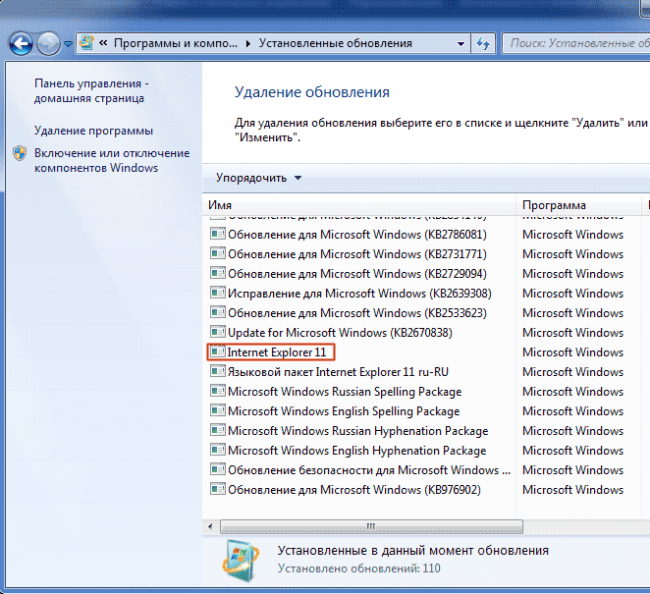Click 'Microsoft Windows' program cell for KB976902
The height and width of the screenshot is (594, 650).
pyautogui.click(x=573, y=490)
